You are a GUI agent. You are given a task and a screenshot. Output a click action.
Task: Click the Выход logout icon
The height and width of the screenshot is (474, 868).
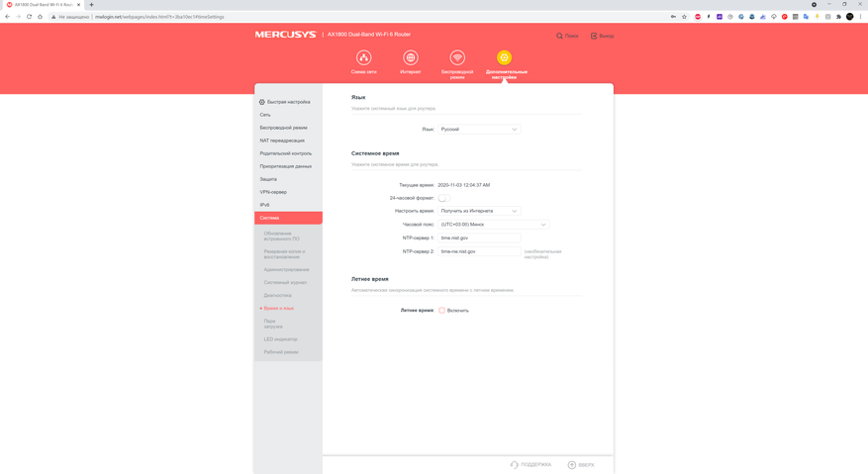pos(594,36)
